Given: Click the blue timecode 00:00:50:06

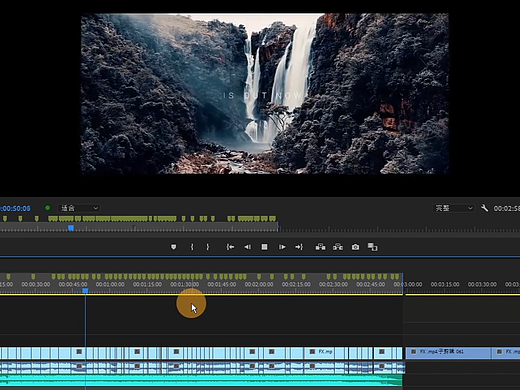Looking at the screenshot, I should point(15,209).
